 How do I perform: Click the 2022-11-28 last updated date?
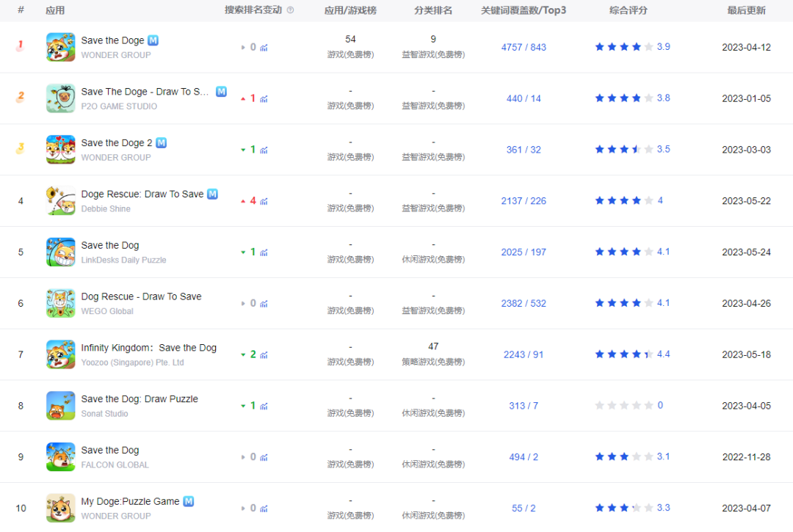coord(747,456)
